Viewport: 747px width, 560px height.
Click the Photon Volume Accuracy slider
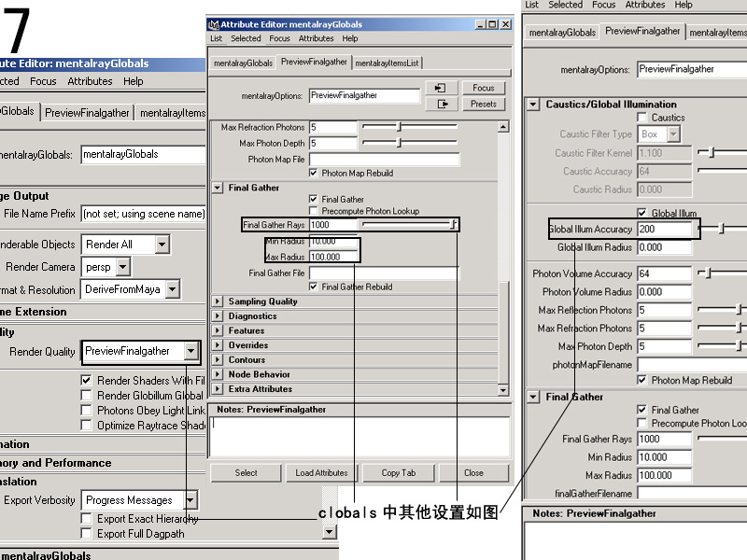click(722, 273)
